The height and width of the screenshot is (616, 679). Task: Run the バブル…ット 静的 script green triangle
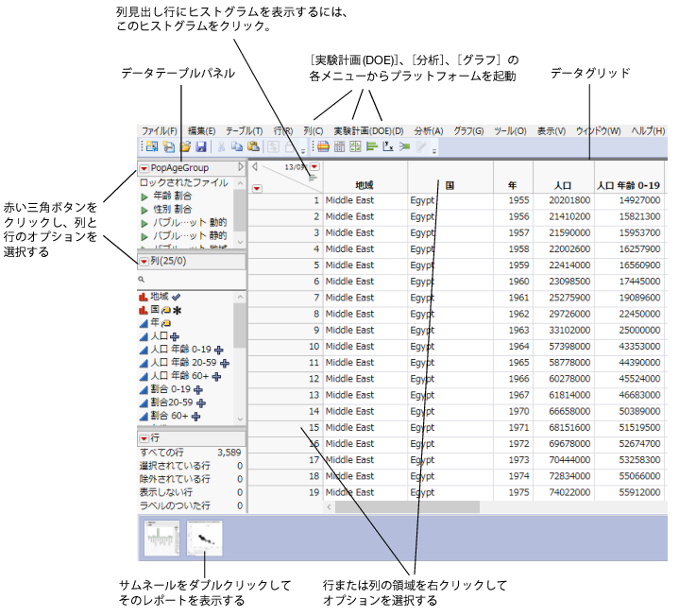144,237
